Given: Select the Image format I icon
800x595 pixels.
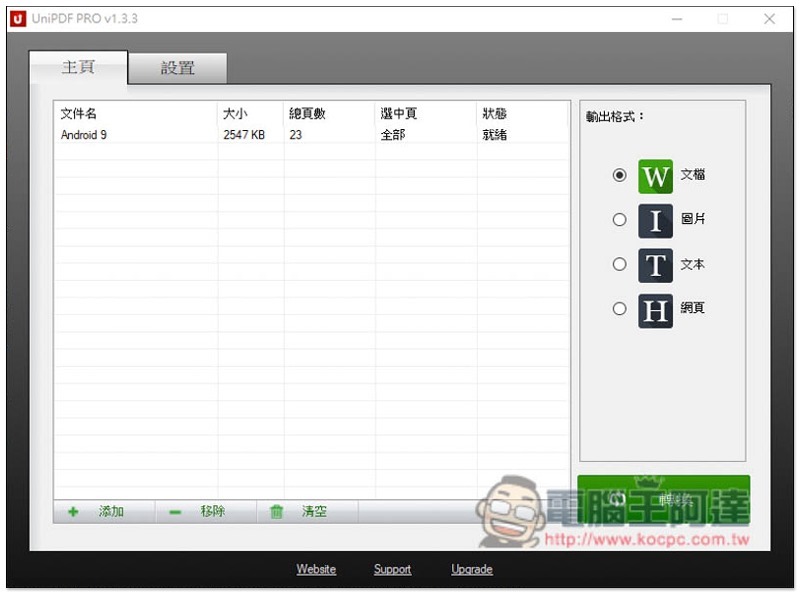Looking at the screenshot, I should point(655,221).
